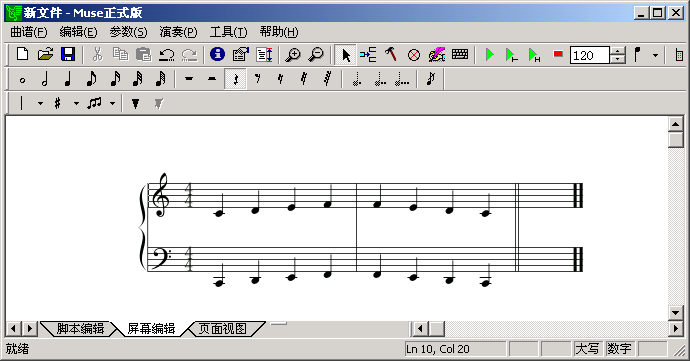Create a new score file
This screenshot has height=361, width=690.
coord(22,55)
